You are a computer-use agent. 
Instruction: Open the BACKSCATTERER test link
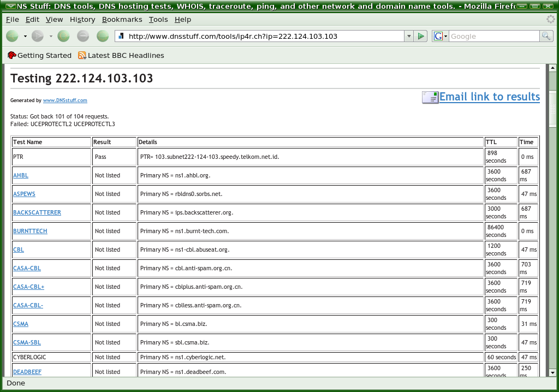click(x=37, y=212)
